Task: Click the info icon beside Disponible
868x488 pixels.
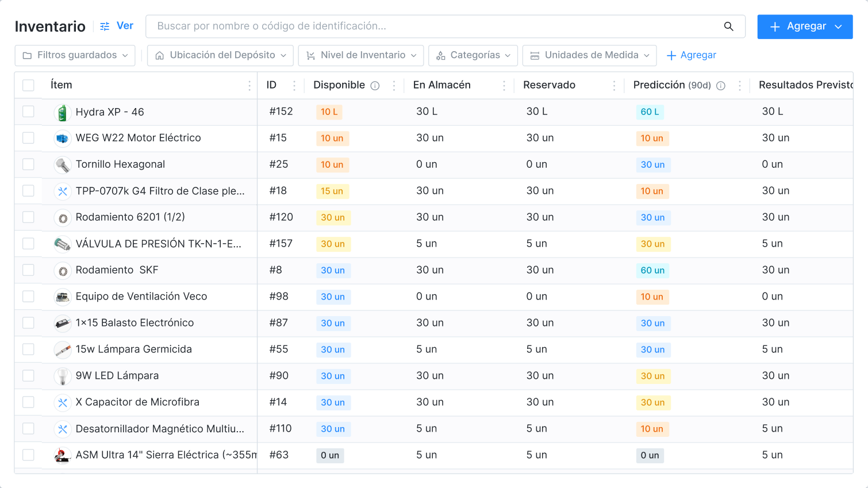Action: click(x=375, y=86)
